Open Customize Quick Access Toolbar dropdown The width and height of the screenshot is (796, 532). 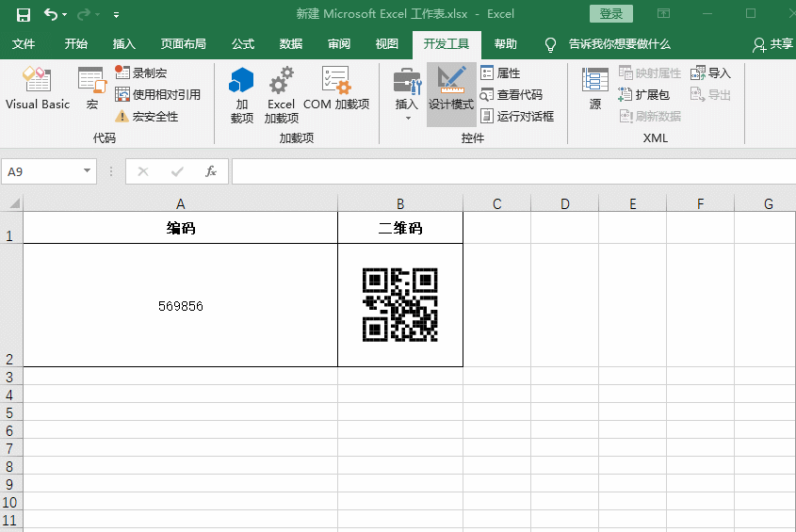[x=116, y=15]
